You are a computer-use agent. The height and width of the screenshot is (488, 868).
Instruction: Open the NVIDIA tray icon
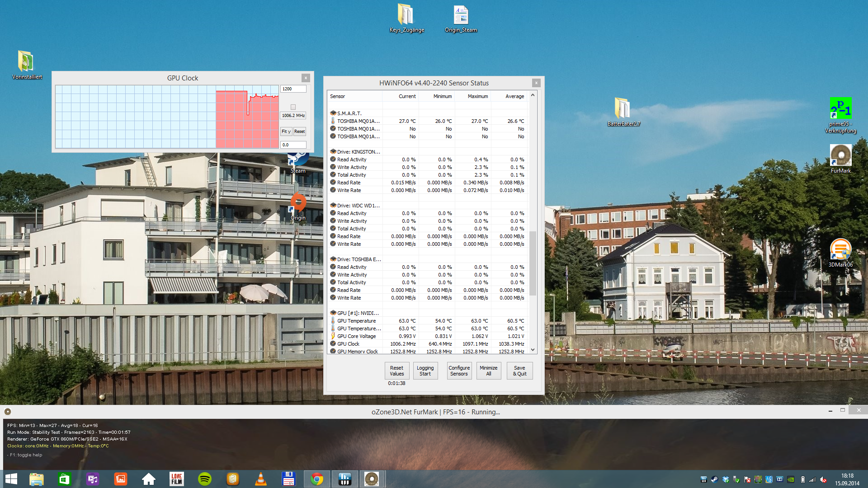(791, 479)
